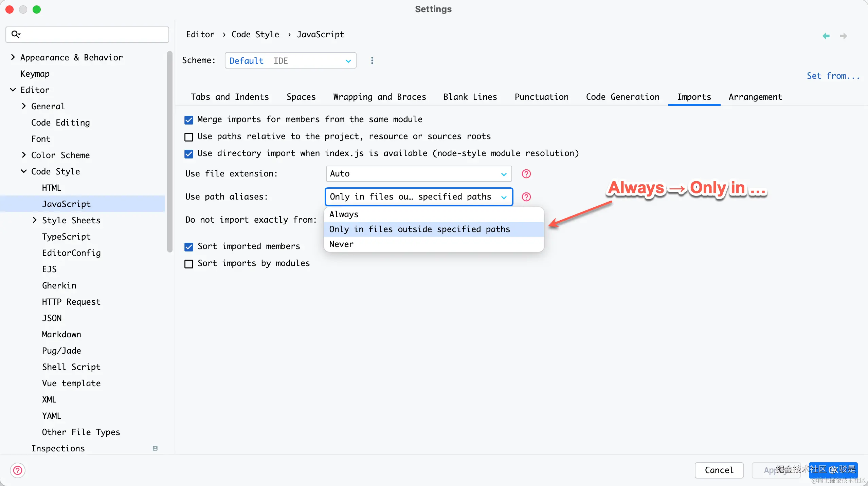This screenshot has height=486, width=868.
Task: Click the Set from... link
Action: tap(833, 76)
